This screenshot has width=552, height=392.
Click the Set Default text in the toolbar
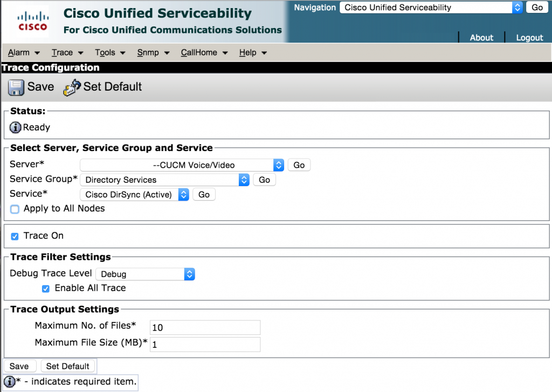(112, 87)
